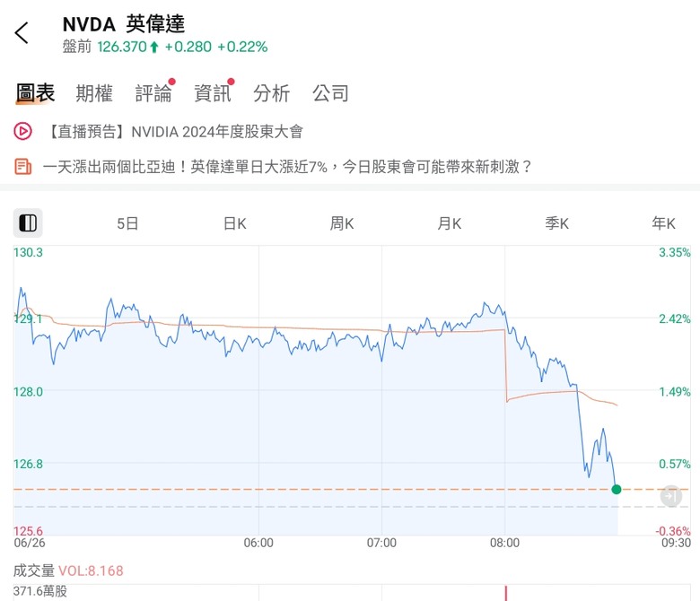The width and height of the screenshot is (700, 601).
Task: Show the 周K chart period
Action: (x=342, y=223)
